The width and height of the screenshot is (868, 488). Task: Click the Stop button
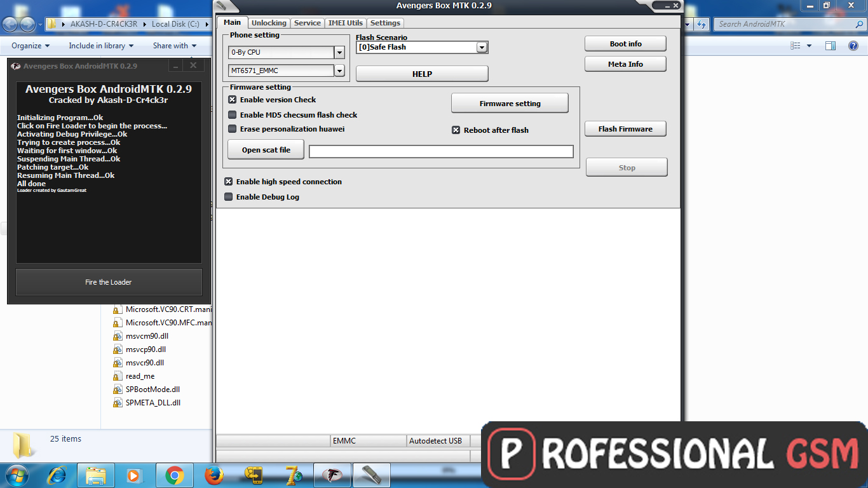pyautogui.click(x=627, y=168)
